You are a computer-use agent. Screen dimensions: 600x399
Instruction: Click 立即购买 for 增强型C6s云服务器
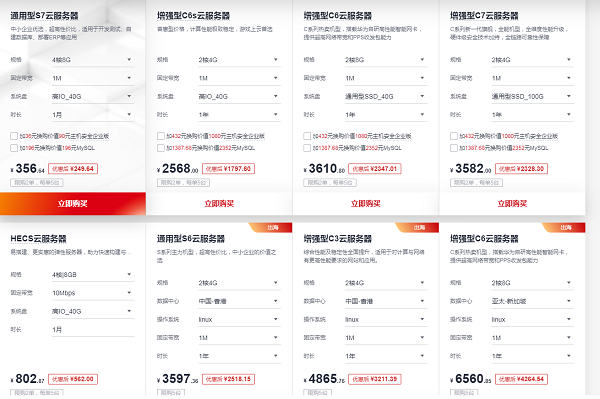point(219,204)
